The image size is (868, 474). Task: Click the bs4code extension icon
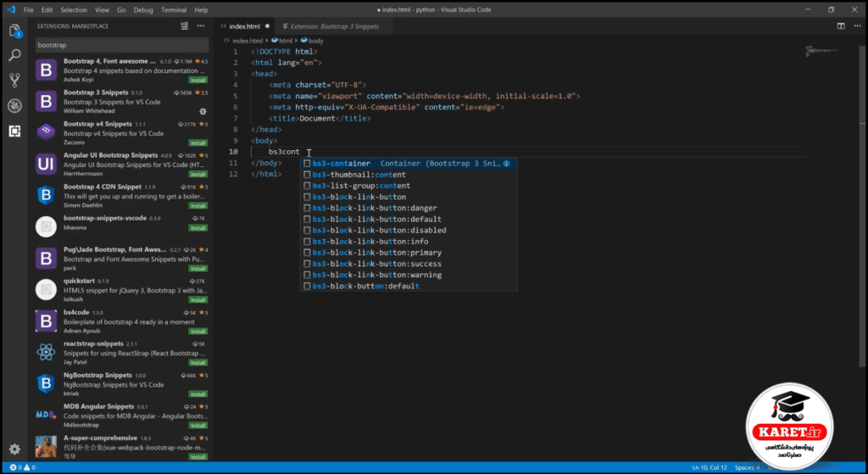(46, 321)
